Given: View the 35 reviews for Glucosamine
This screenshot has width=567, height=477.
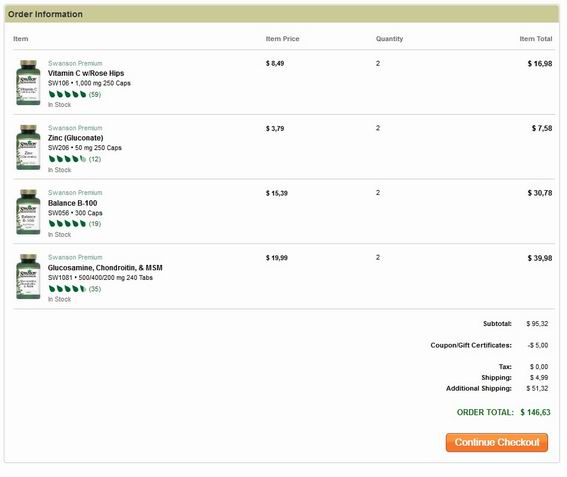Looking at the screenshot, I should pyautogui.click(x=95, y=289).
